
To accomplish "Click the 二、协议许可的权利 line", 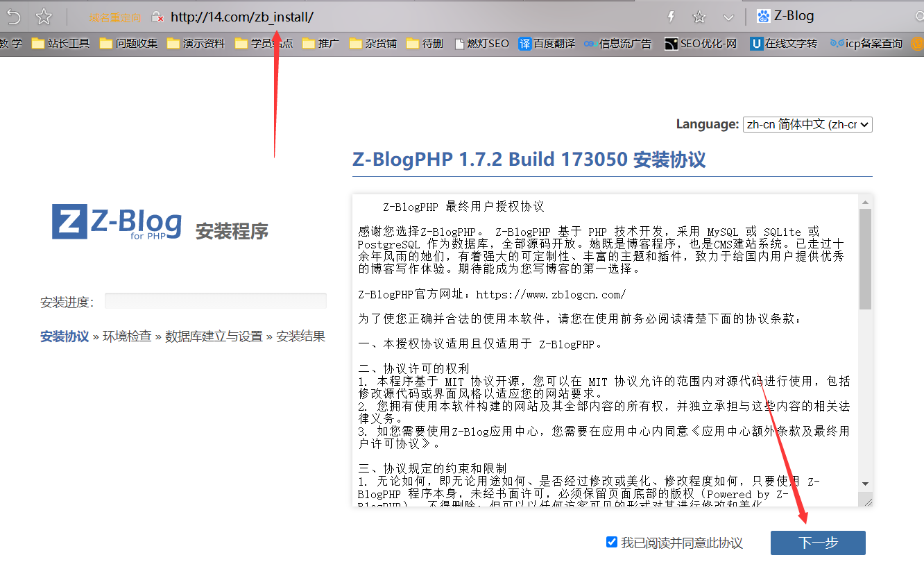I will pyautogui.click(x=414, y=368).
